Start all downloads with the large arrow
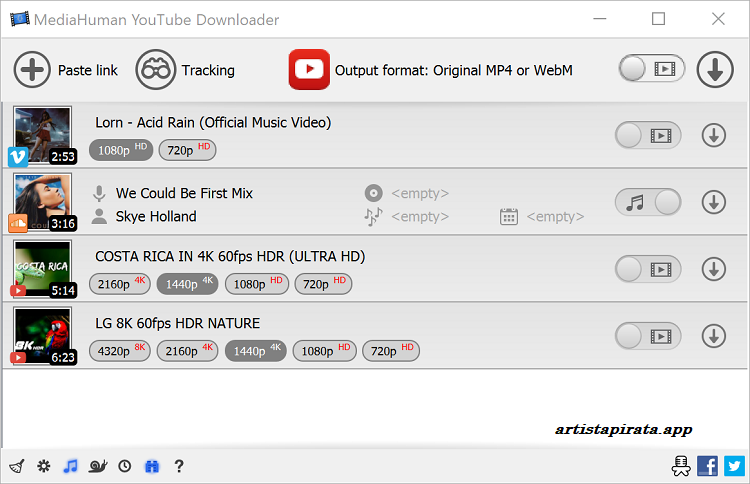The height and width of the screenshot is (484, 750). pyautogui.click(x=715, y=70)
